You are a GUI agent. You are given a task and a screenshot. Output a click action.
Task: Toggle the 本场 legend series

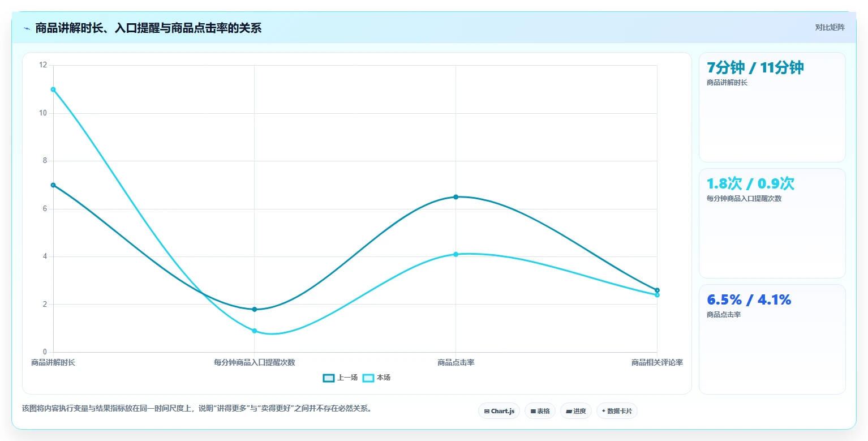[x=376, y=378]
